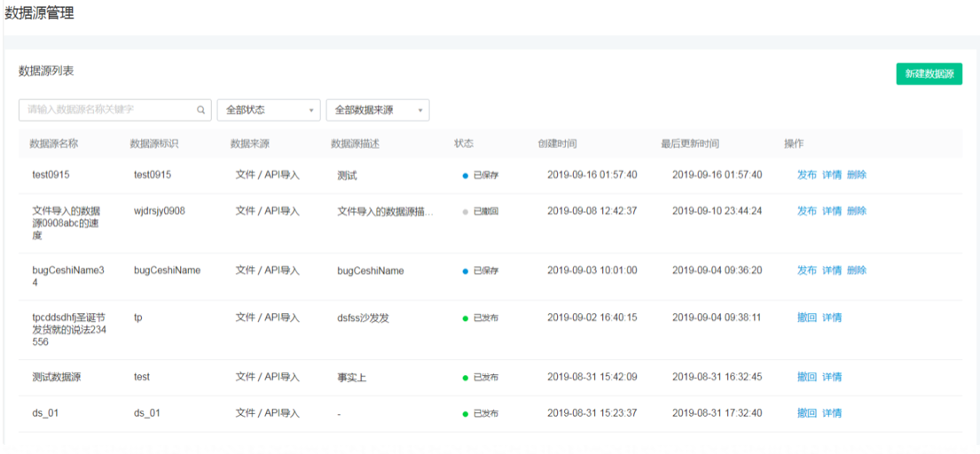Click the 数据源列表 section title

(46, 71)
